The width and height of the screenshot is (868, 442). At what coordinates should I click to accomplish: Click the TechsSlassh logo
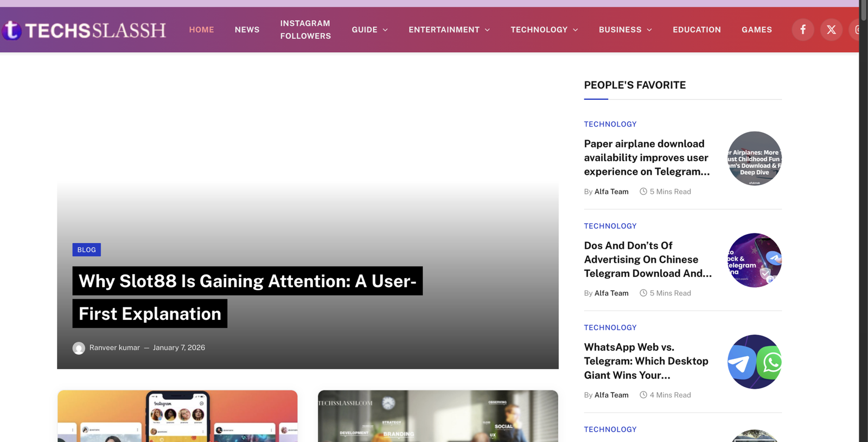pyautogui.click(x=84, y=30)
